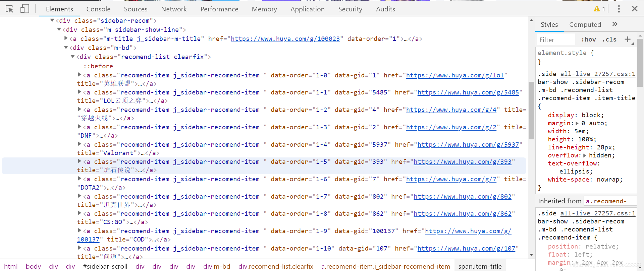Expand the anchor with data-order 1-9
The image size is (644, 271).
point(80,230)
